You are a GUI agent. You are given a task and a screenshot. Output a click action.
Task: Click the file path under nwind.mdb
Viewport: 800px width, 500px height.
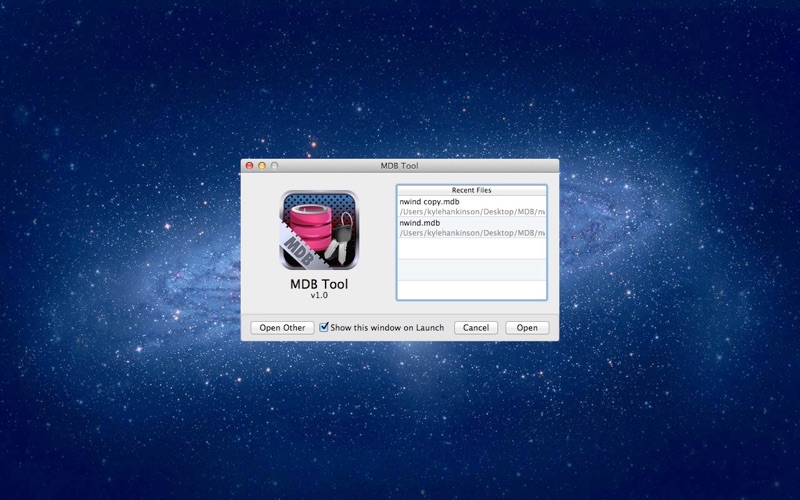(471, 233)
